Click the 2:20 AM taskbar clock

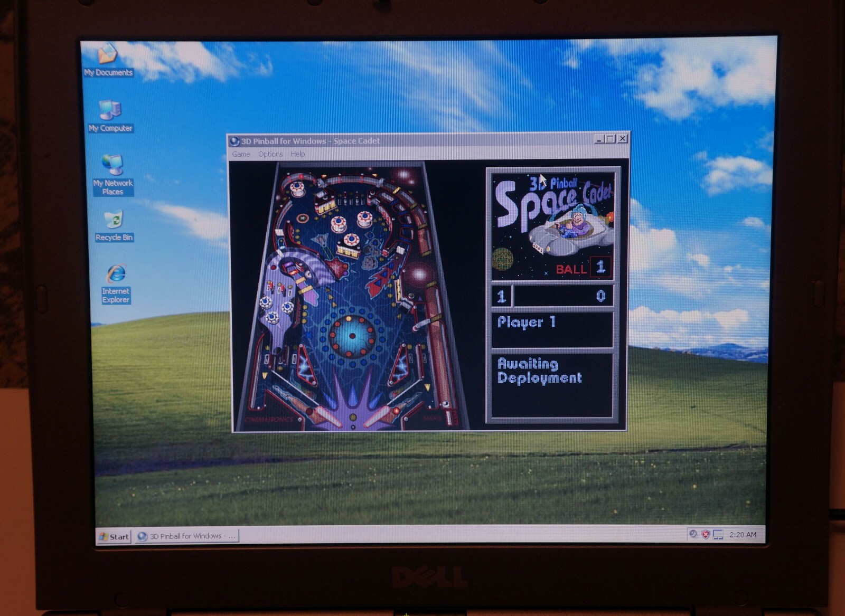(743, 535)
